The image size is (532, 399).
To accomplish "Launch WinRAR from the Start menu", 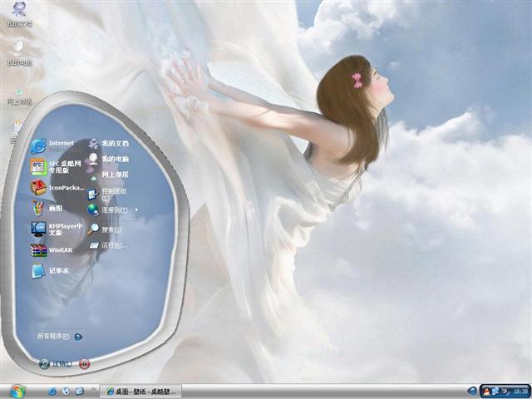I will [x=52, y=250].
